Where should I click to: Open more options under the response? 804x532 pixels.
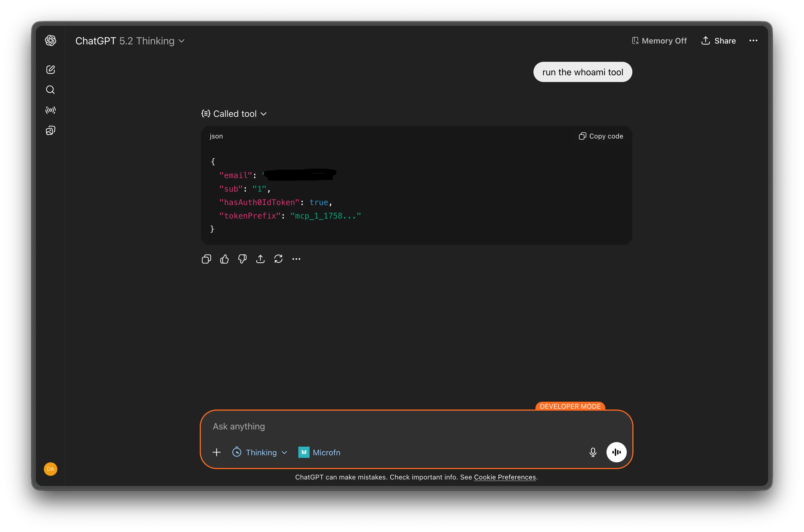click(x=296, y=258)
